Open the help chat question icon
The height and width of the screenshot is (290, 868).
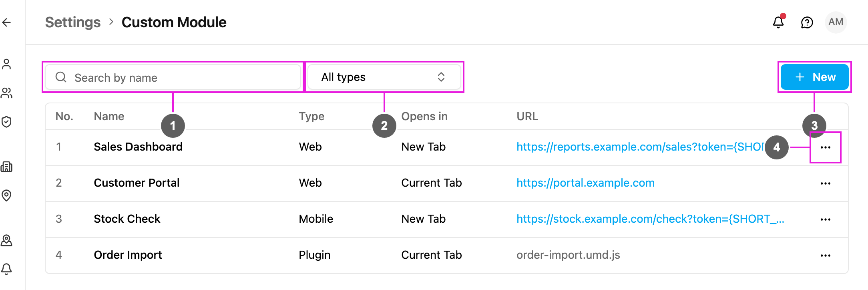click(807, 22)
